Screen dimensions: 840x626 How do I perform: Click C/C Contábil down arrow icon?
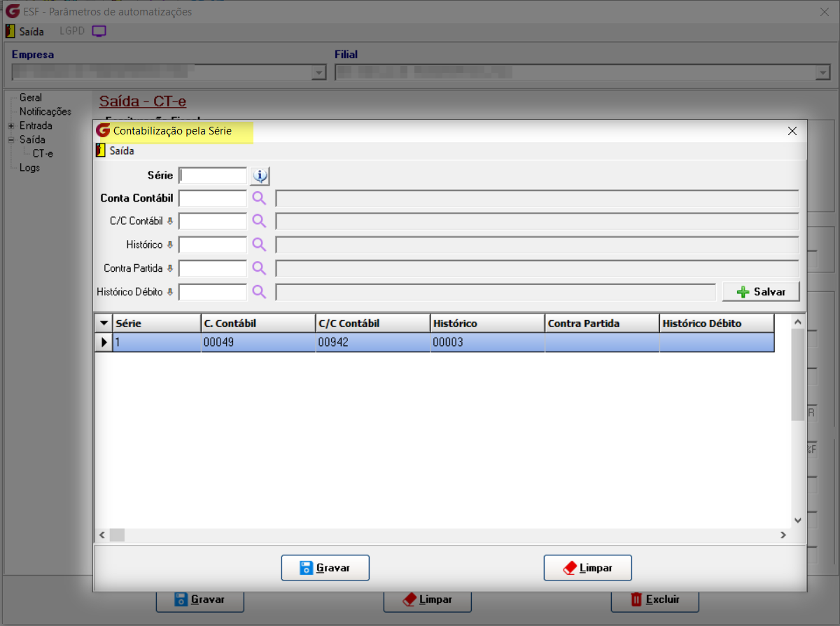point(169,221)
